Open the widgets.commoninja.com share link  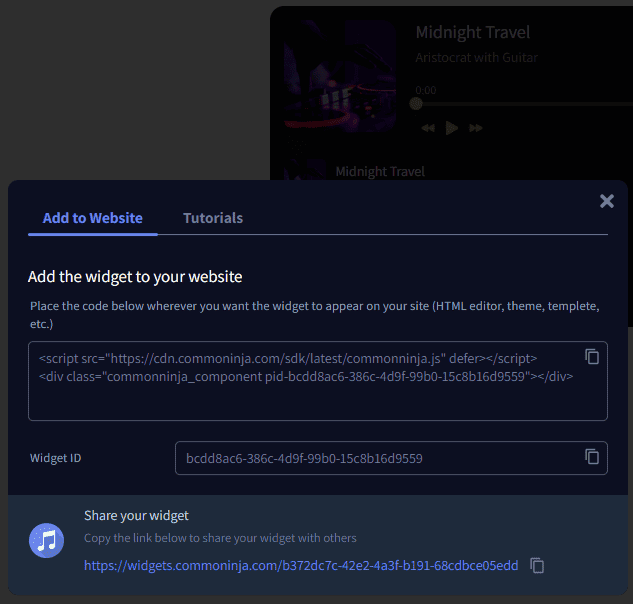coord(301,565)
